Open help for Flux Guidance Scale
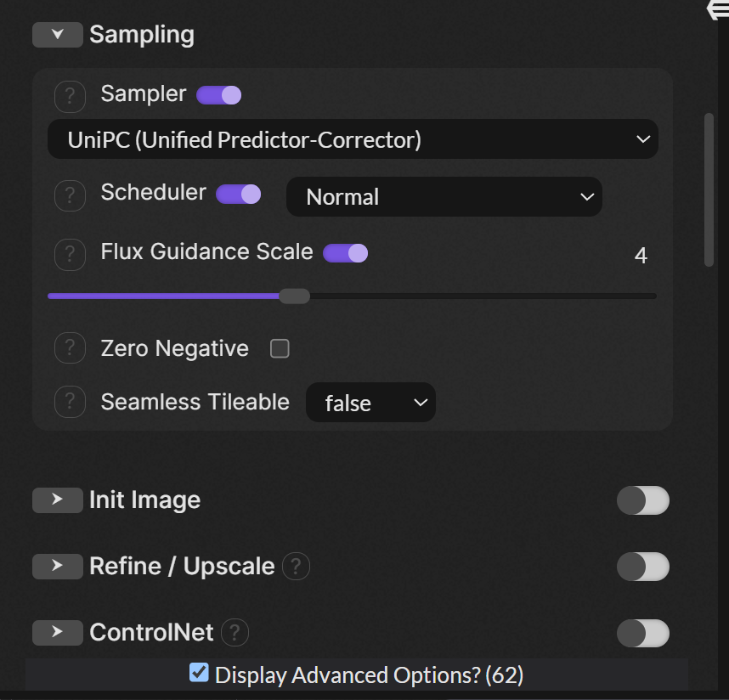 click(70, 254)
